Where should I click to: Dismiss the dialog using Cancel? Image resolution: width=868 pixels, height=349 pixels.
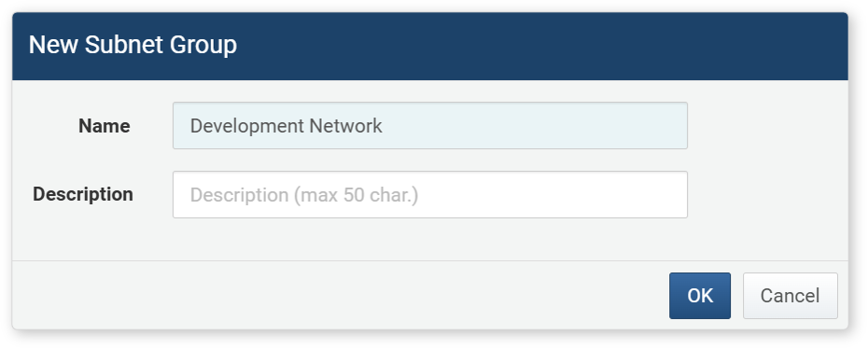790,296
